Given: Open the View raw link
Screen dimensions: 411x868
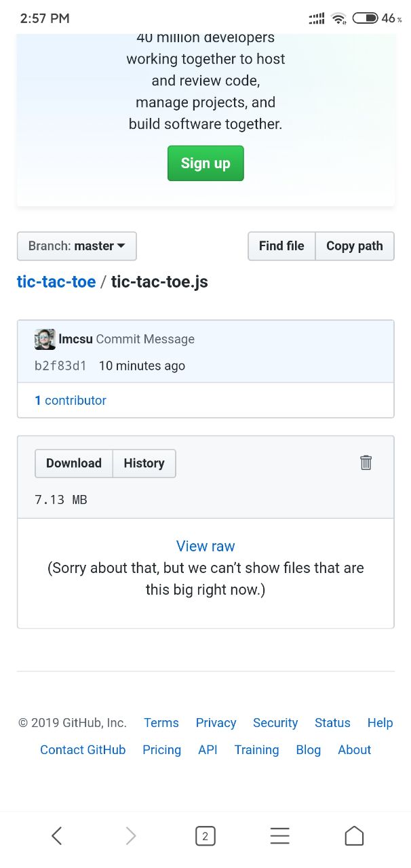Looking at the screenshot, I should 206,546.
